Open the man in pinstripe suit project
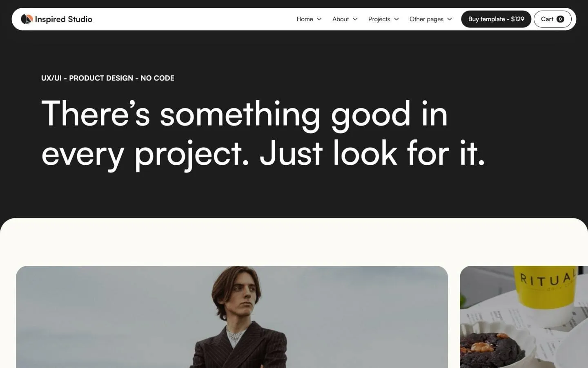 [232, 317]
